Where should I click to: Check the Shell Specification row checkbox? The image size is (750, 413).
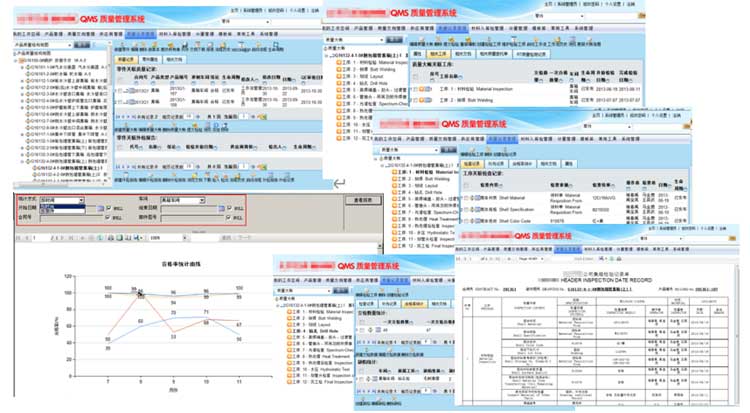[x=466, y=210]
